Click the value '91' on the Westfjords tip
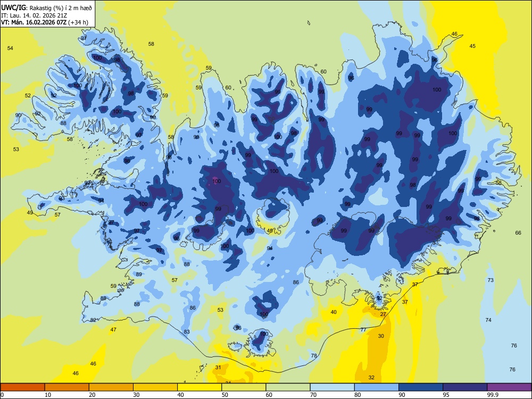 click(84, 38)
